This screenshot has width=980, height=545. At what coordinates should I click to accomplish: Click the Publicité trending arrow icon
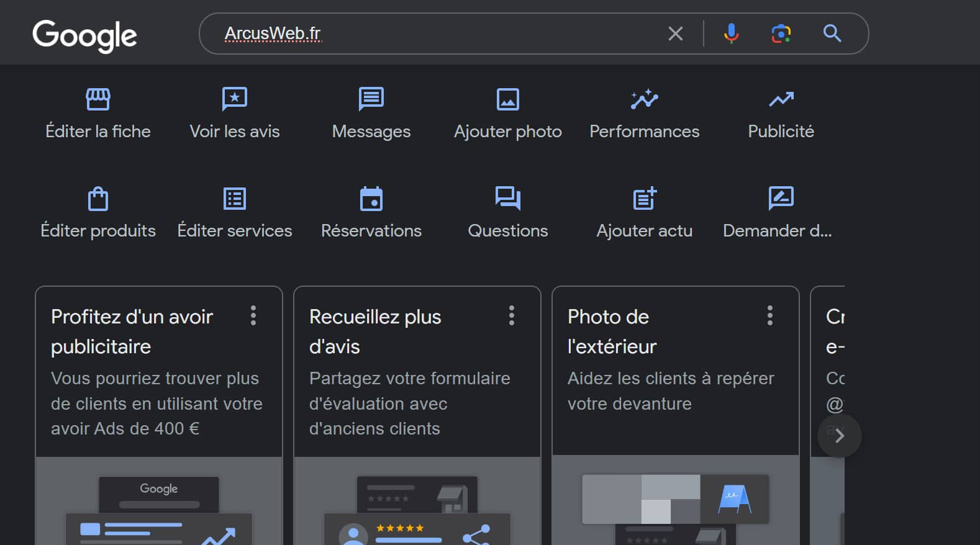(781, 99)
